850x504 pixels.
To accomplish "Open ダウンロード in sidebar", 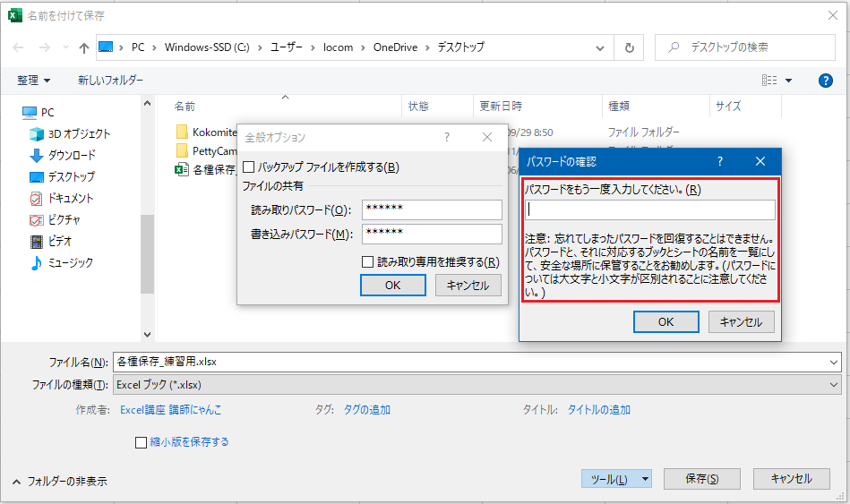I will [63, 155].
